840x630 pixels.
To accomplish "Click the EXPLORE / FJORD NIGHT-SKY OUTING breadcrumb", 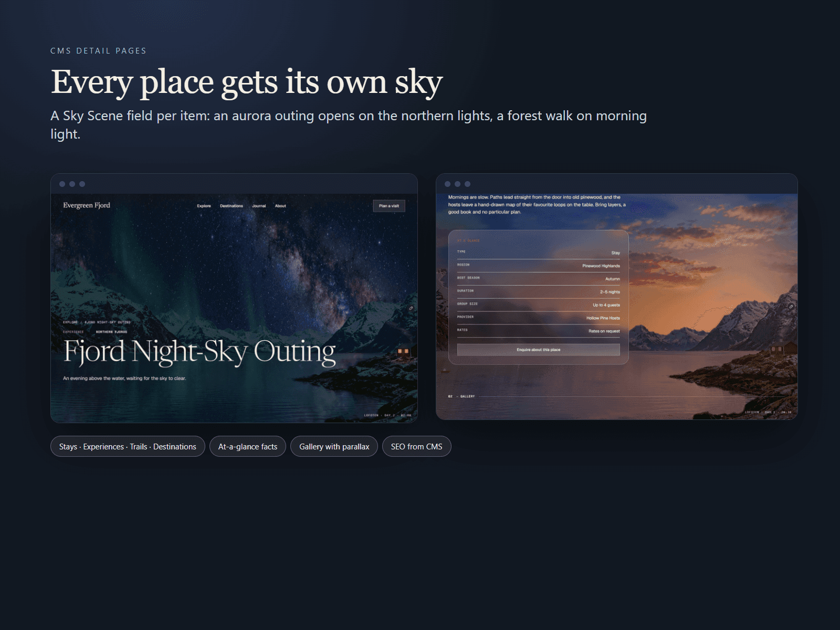I will 97,322.
